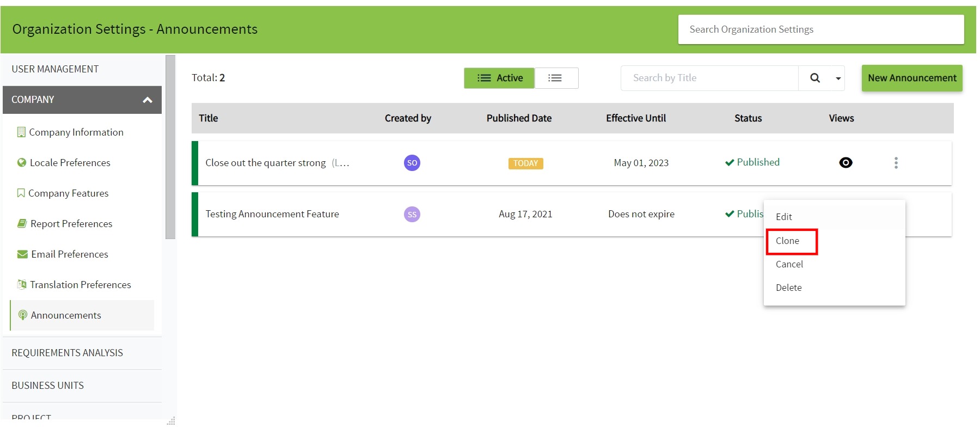This screenshot has width=980, height=427.
Task: Select Announcements in the sidebar
Action: (82, 315)
